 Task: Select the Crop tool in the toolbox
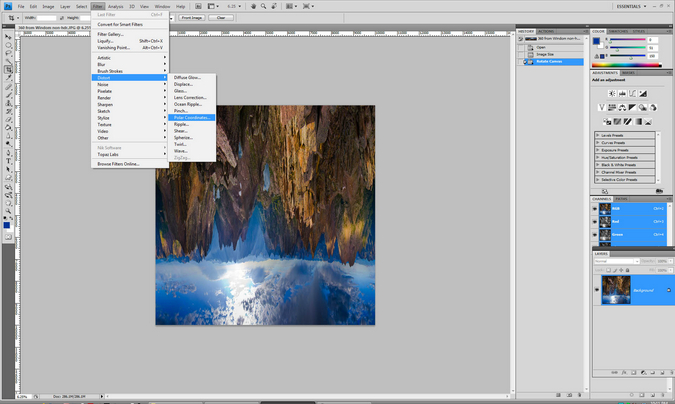pyautogui.click(x=9, y=69)
